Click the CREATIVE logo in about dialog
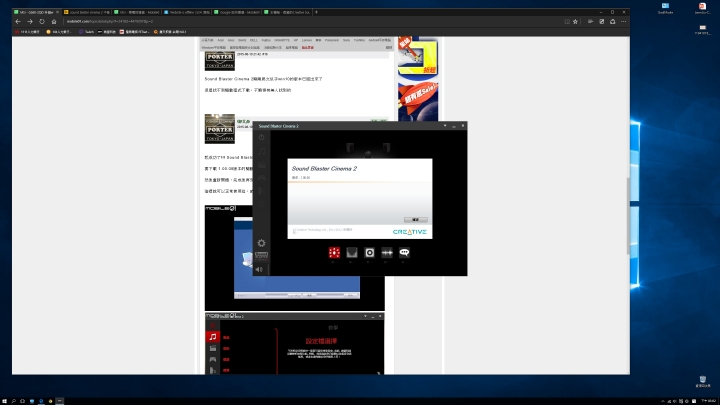720x405 pixels. point(410,232)
